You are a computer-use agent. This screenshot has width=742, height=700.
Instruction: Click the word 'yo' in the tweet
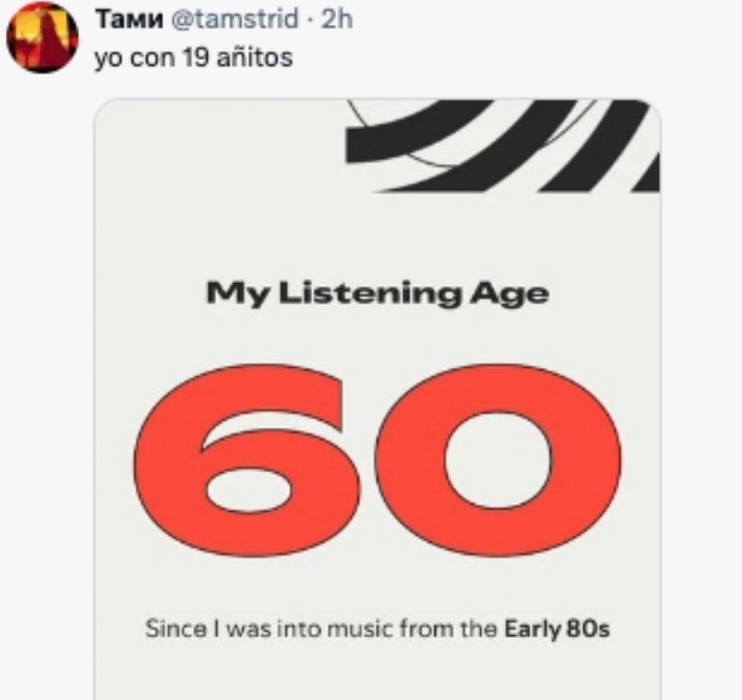[x=105, y=59]
